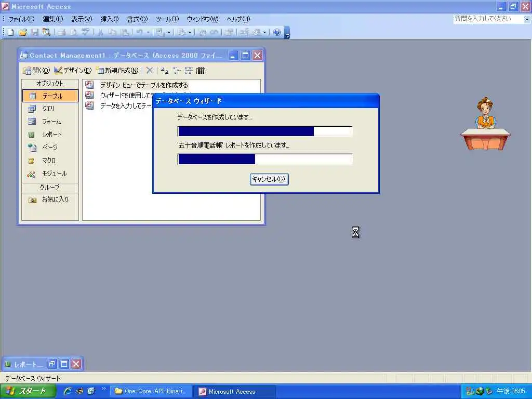532x399 pixels.
Task: Click the New Object icon in toolbar
Action: (x=257, y=32)
